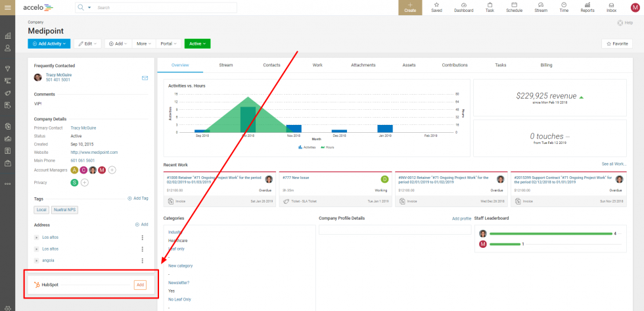
Task: Expand the angola address entry
Action: click(x=37, y=260)
